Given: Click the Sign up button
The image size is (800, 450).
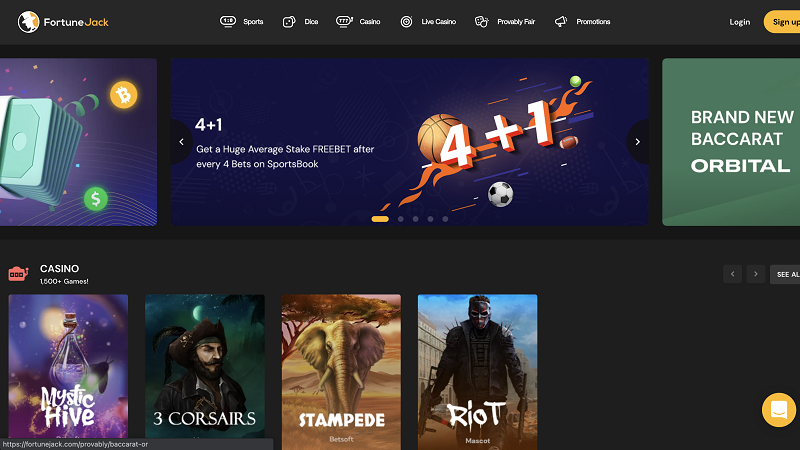Looking at the screenshot, I should point(783,22).
